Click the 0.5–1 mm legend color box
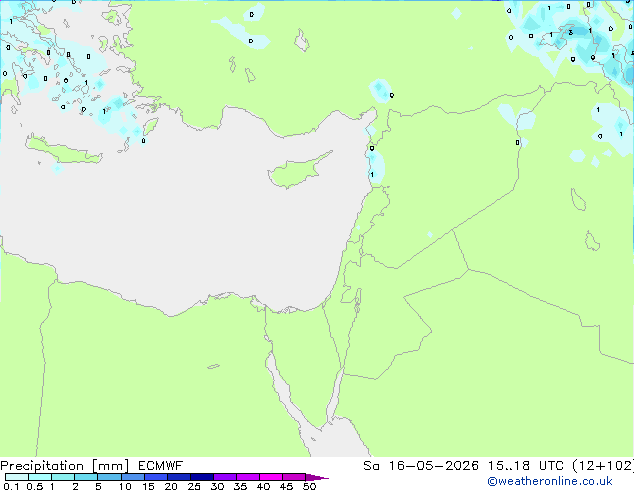Viewport: 634px width, 490px height. point(40,477)
